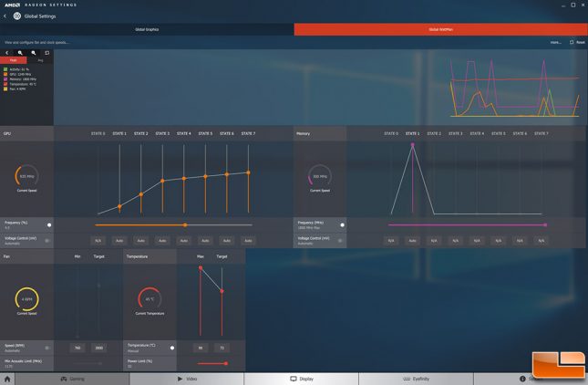Toggle the Memory Frequency (MHz) switch
Image resolution: width=588 pixels, height=385 pixels.
pyautogui.click(x=342, y=225)
